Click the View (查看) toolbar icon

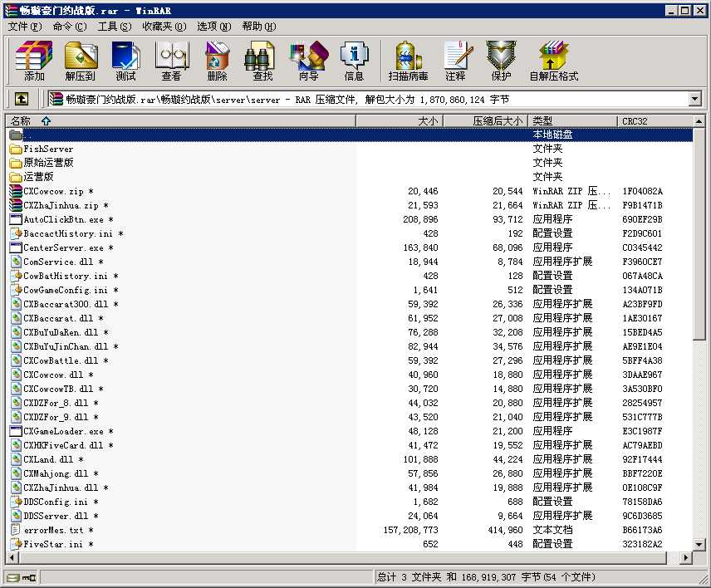(171, 61)
